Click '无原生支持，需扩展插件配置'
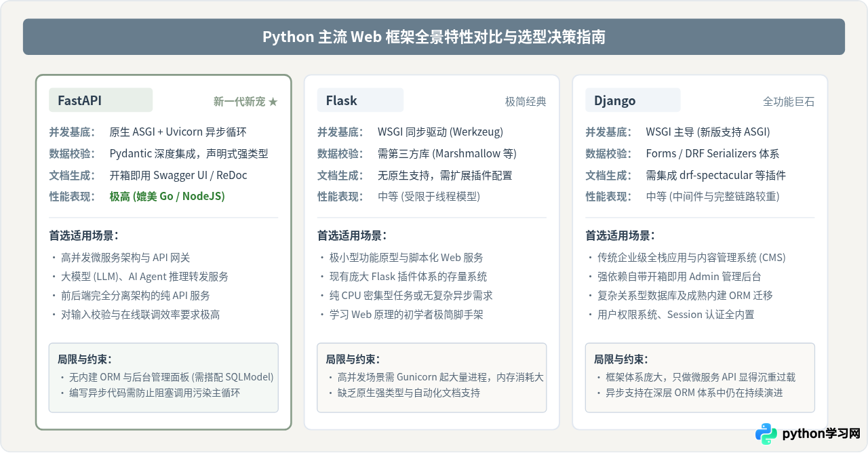Image resolution: width=868 pixels, height=453 pixels. [445, 176]
